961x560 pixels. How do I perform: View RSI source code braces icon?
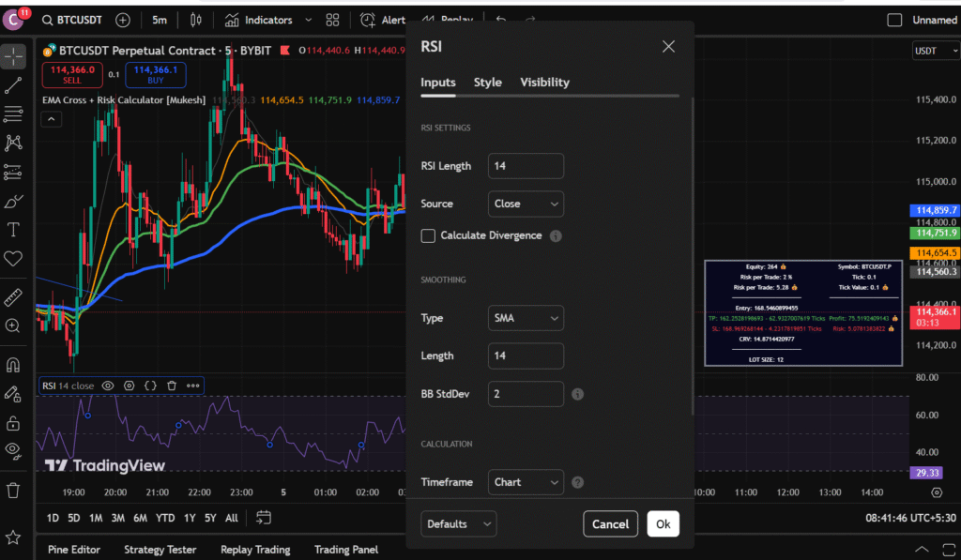(x=150, y=386)
